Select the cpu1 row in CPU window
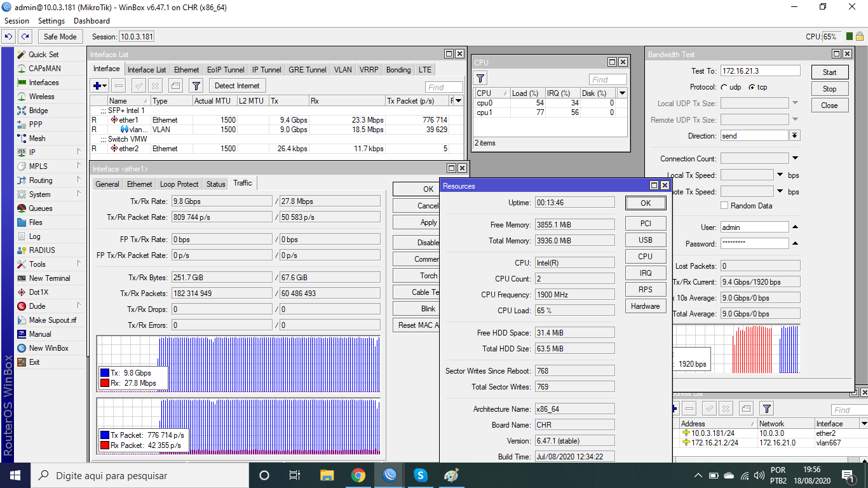 (550, 112)
